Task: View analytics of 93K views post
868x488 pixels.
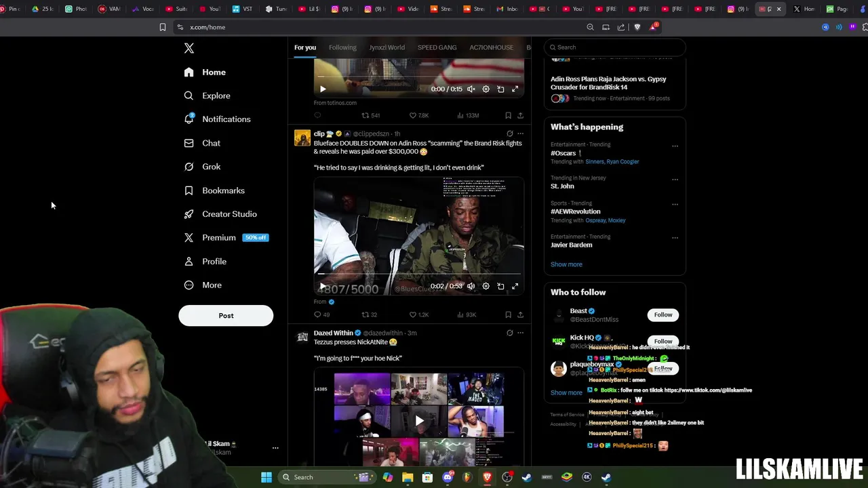Action: (x=467, y=314)
